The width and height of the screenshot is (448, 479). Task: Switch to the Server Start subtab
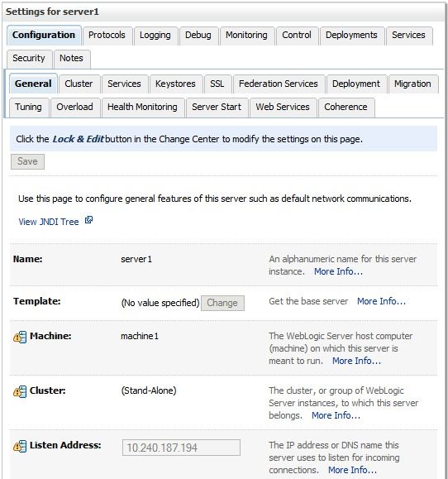(x=217, y=108)
